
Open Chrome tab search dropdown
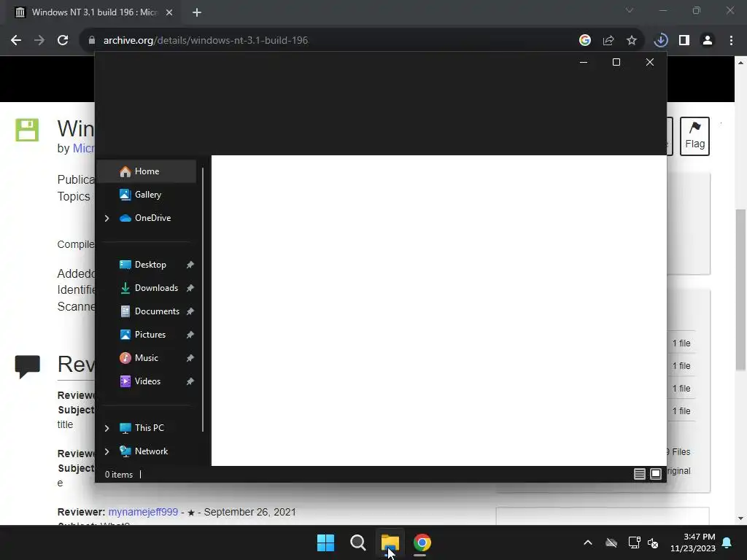pos(630,10)
